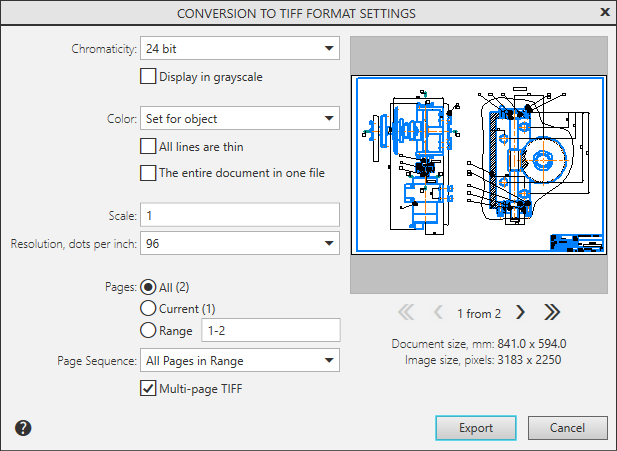Jump to the first preview page
This screenshot has width=617, height=451.
pos(406,312)
